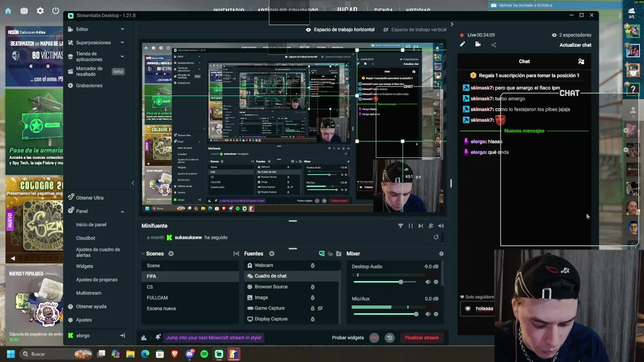
Task: Open chat users list icon
Action: point(581,61)
